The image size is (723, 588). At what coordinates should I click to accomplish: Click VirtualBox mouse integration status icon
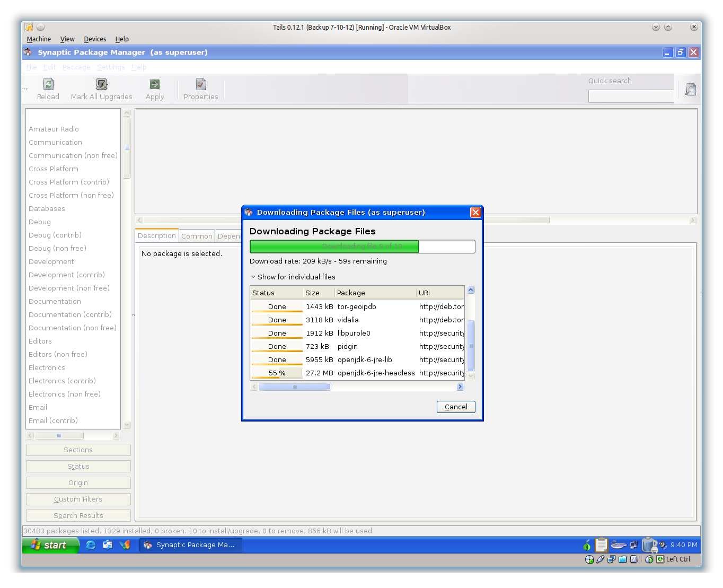coord(649,559)
